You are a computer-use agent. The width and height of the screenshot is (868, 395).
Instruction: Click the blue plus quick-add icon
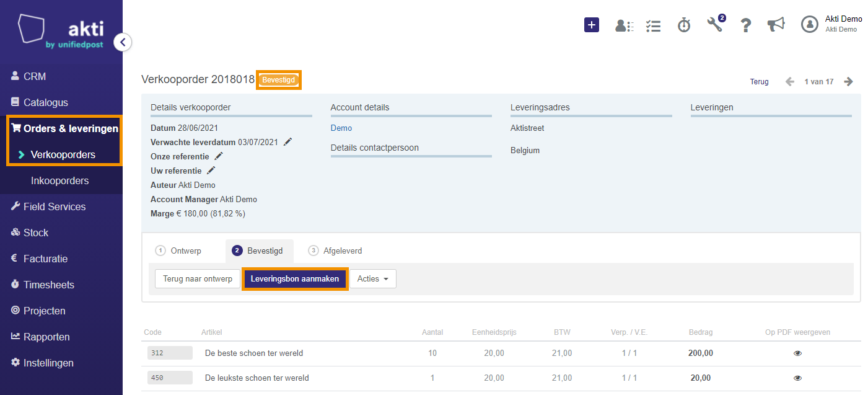592,25
